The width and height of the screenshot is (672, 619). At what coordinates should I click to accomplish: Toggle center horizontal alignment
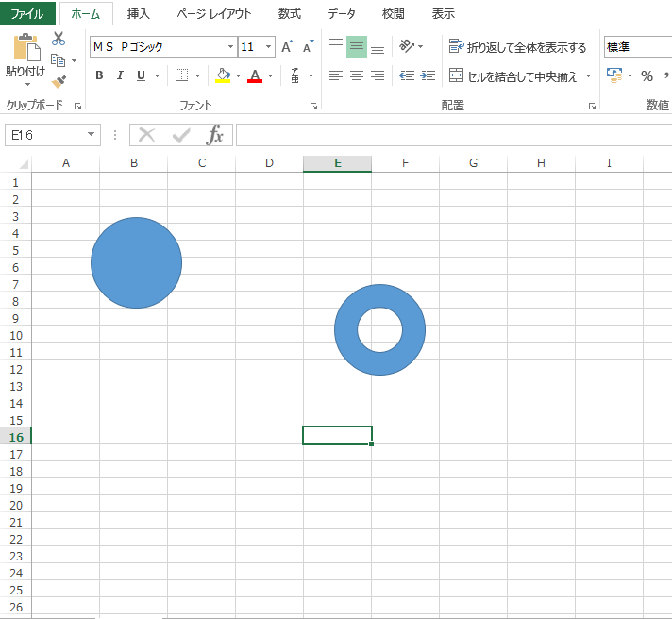tap(357, 75)
